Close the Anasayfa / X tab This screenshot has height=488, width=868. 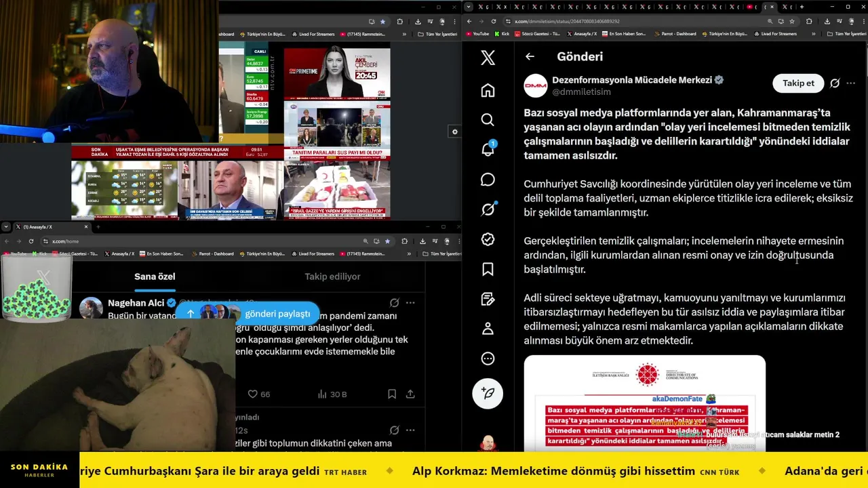click(x=86, y=226)
